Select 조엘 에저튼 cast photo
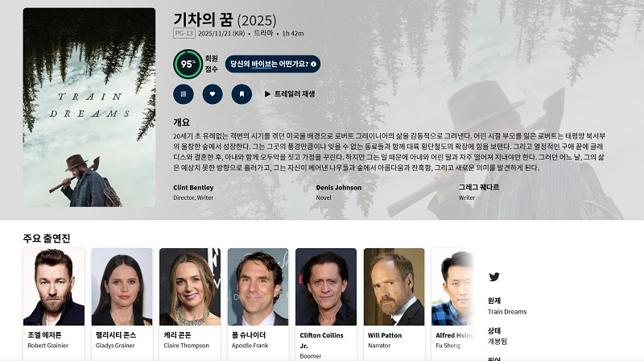The height and width of the screenshot is (361, 644). (x=54, y=287)
